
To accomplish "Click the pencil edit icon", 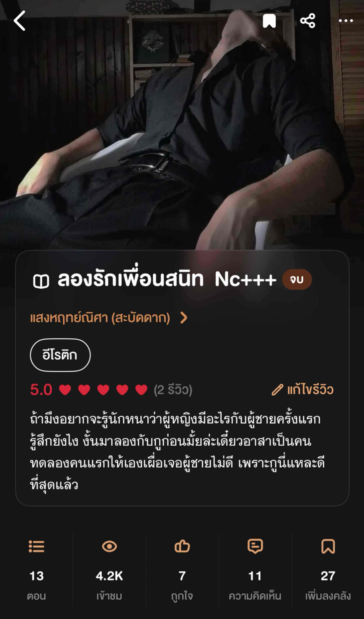I will (x=277, y=390).
